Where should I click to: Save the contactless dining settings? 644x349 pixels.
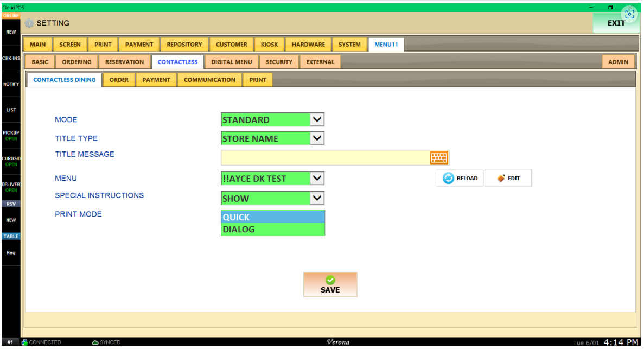(330, 284)
